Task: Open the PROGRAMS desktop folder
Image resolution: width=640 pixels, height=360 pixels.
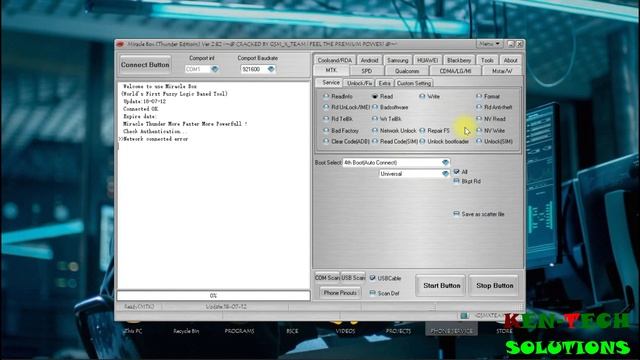Action: tap(239, 331)
